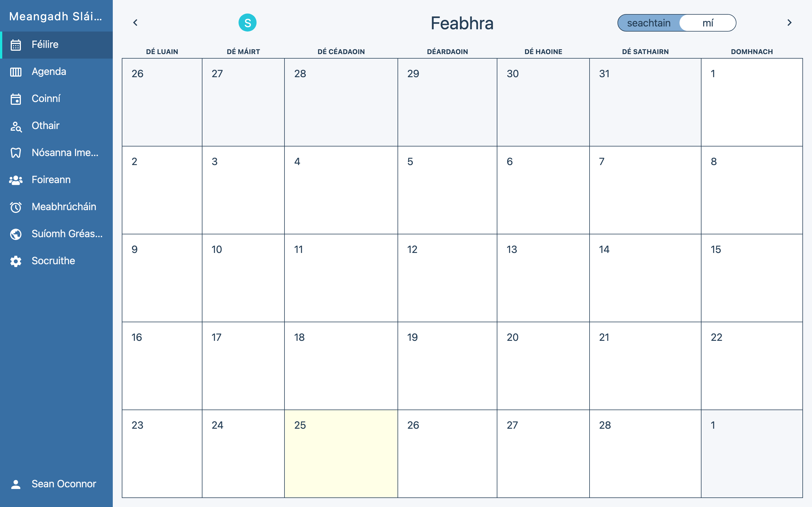812x507 pixels.
Task: Select the highlighted day 25 cell
Action: [341, 453]
